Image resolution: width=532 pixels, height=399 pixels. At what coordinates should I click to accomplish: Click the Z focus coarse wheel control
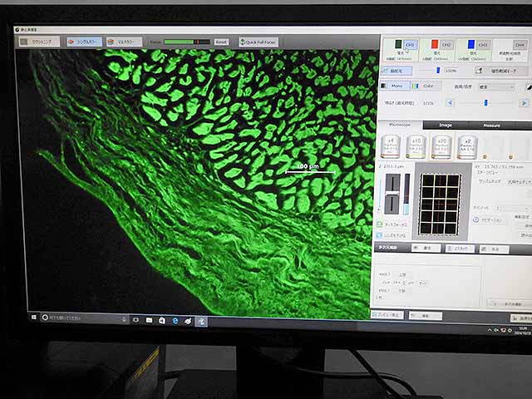[392, 194]
